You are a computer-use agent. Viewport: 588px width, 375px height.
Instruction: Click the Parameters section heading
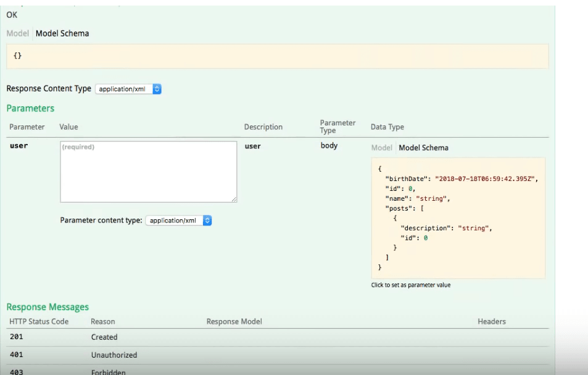coord(30,108)
